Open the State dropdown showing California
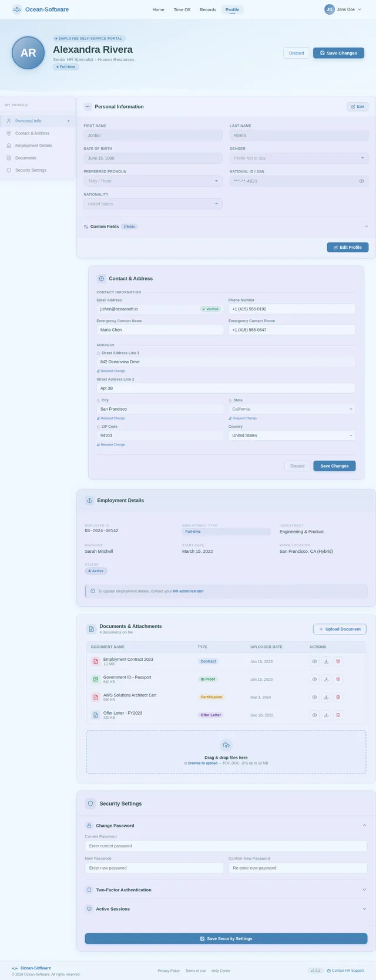The height and width of the screenshot is (980, 376). pos(292,409)
